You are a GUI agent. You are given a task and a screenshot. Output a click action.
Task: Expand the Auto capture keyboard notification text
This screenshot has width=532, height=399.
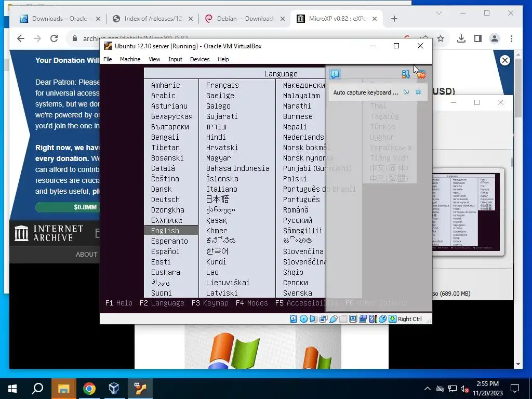(x=366, y=92)
